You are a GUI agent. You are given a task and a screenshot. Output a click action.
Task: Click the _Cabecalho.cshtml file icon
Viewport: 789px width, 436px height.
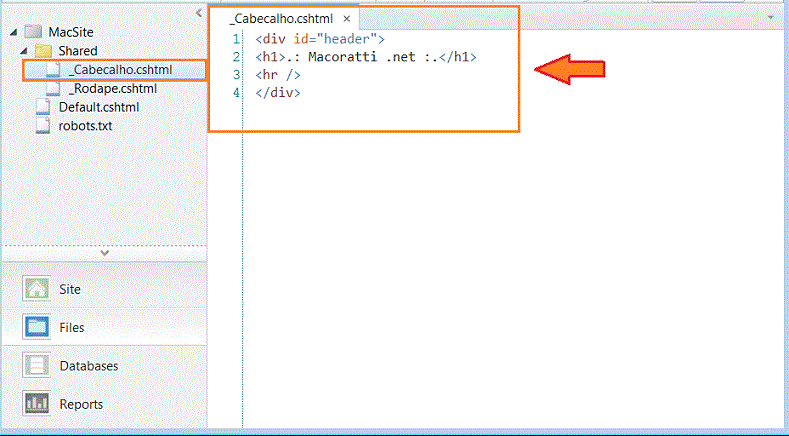click(x=53, y=69)
